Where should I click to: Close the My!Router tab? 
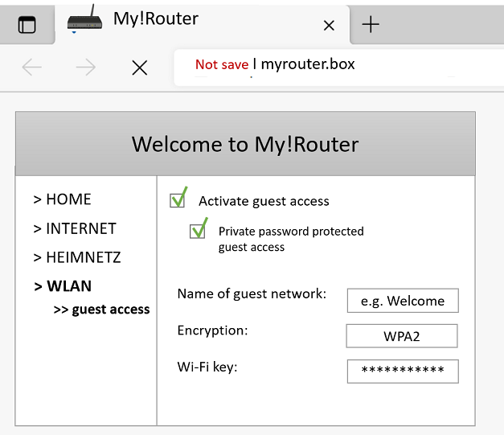click(328, 26)
